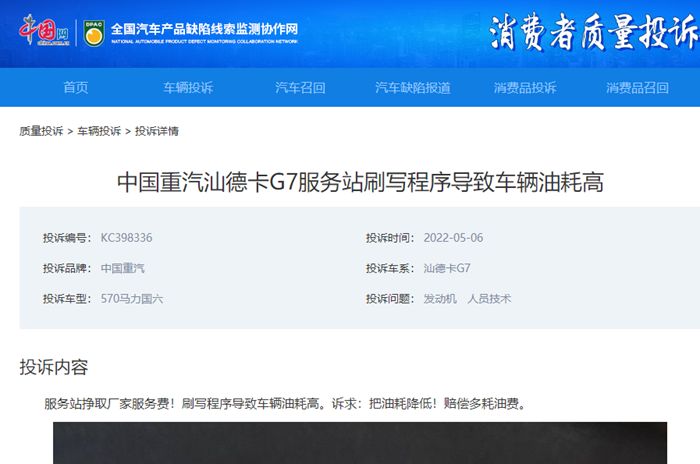Select complaint number KC398336
This screenshot has width=700, height=464.
(x=126, y=238)
